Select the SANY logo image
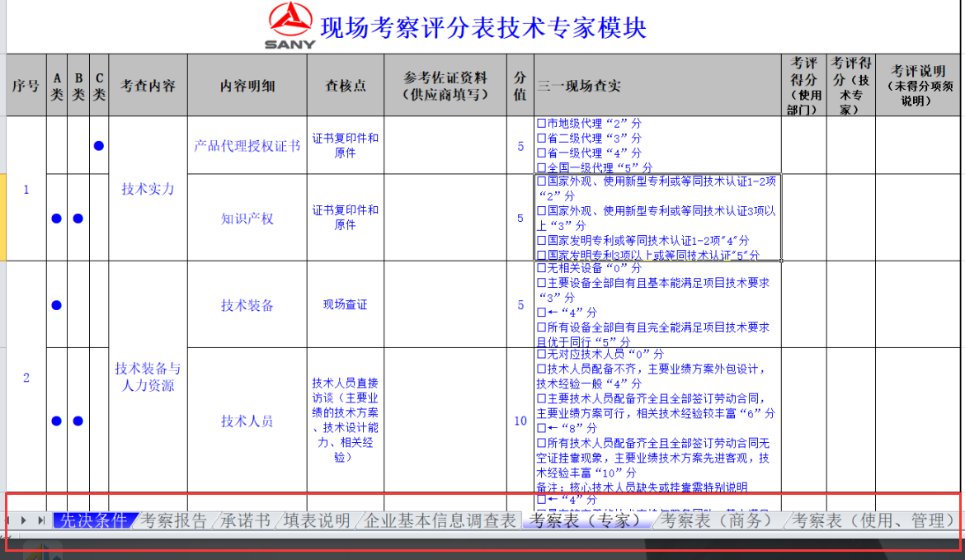Image resolution: width=965 pixels, height=560 pixels. (x=290, y=26)
